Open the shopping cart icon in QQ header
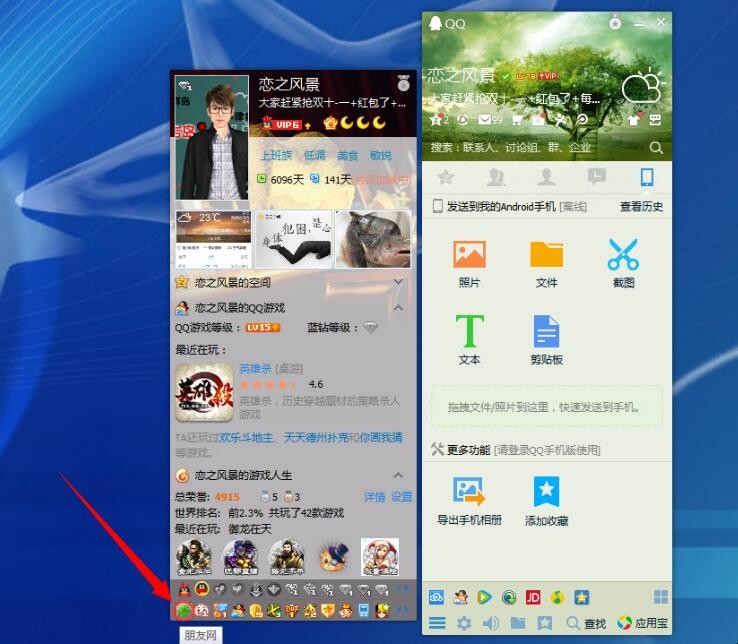Screen dimensions: 738x644 517,120
